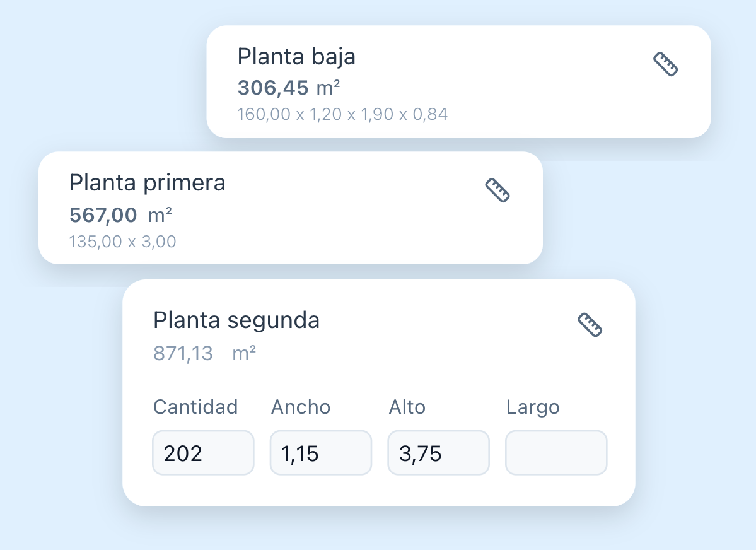Focus the empty Largo input field
Image resolution: width=756 pixels, height=550 pixels.
[555, 452]
